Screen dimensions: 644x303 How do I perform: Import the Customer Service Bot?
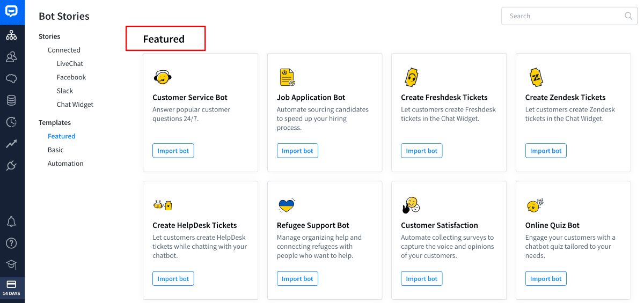[x=173, y=151]
